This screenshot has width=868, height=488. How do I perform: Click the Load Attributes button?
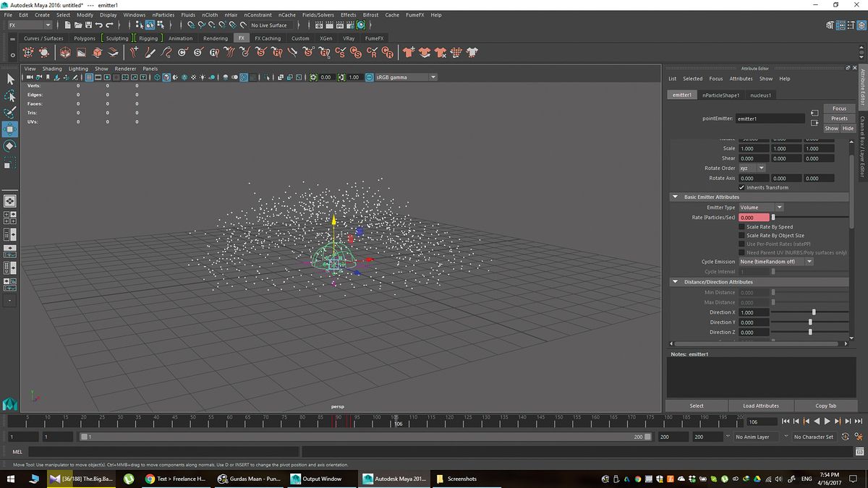point(760,406)
